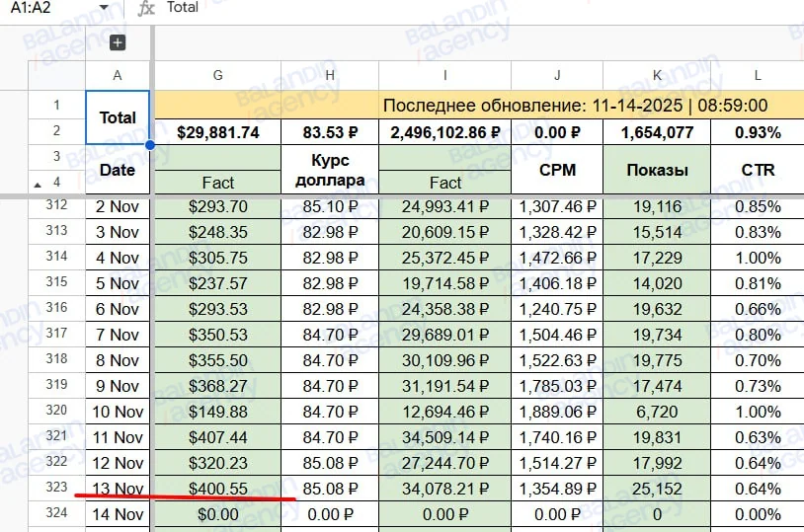Screen dimensions: 804x532
Task: Click impressions cell 25,152
Action: coord(658,489)
